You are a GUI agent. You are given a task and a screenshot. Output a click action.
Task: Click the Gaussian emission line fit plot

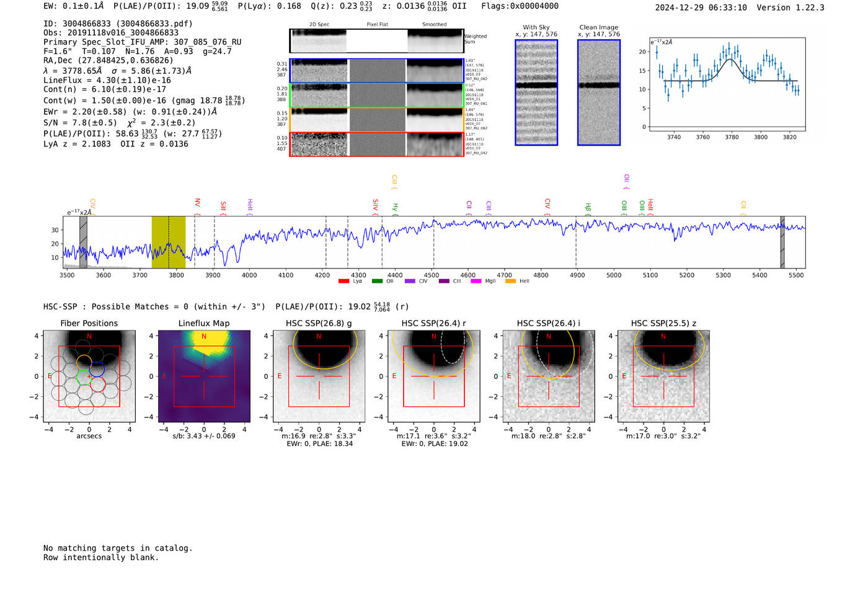[727, 84]
